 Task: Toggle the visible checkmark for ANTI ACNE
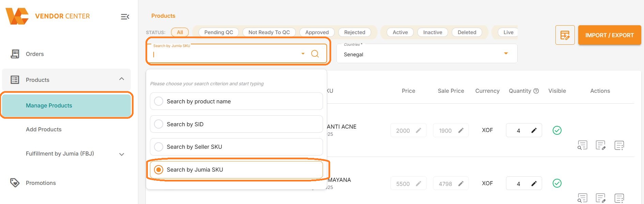[557, 130]
